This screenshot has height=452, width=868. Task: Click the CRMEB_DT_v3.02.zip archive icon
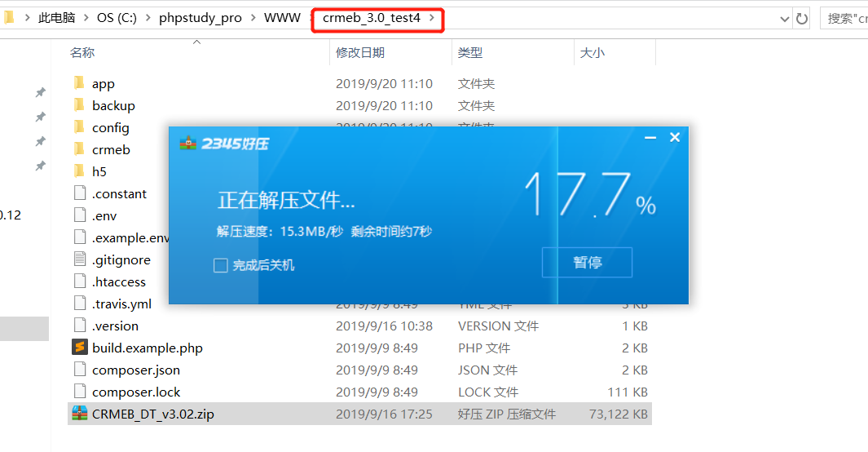click(80, 413)
